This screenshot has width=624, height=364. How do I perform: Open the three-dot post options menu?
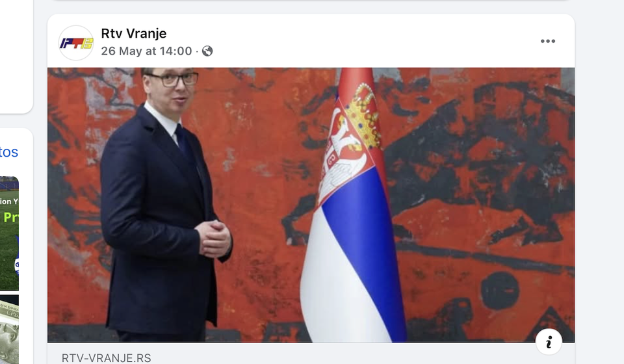click(x=548, y=41)
